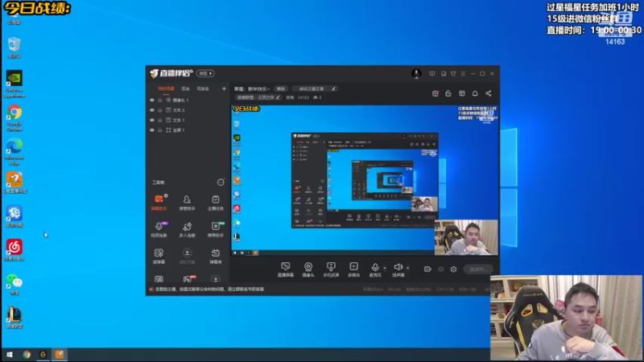Click the modify button beside the stream title
Viewport: 644px width, 362px height.
click(x=281, y=88)
